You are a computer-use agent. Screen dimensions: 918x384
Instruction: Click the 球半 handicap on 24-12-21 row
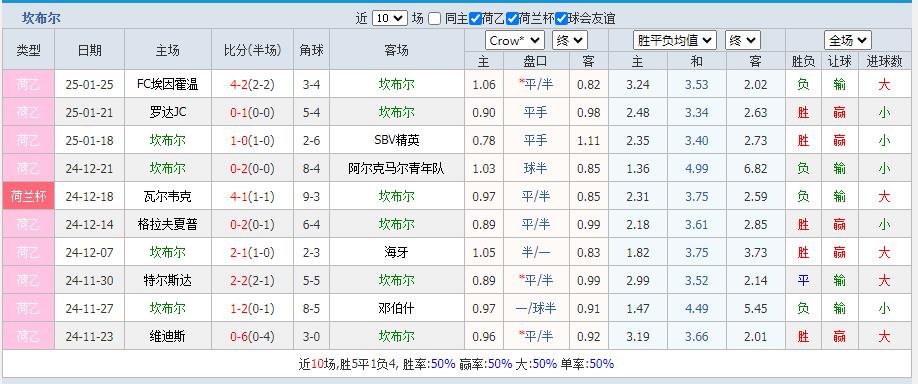535,169
